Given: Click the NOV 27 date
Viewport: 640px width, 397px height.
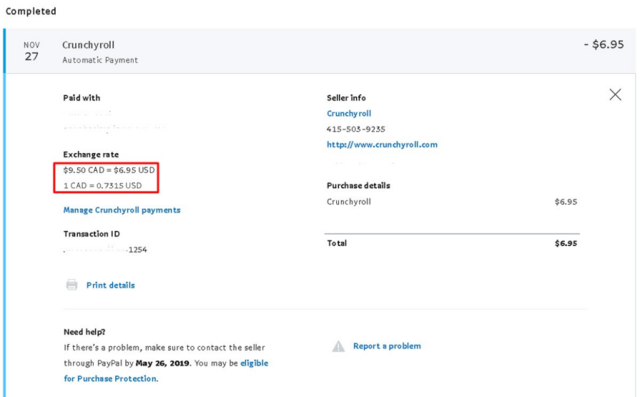Looking at the screenshot, I should (x=31, y=51).
